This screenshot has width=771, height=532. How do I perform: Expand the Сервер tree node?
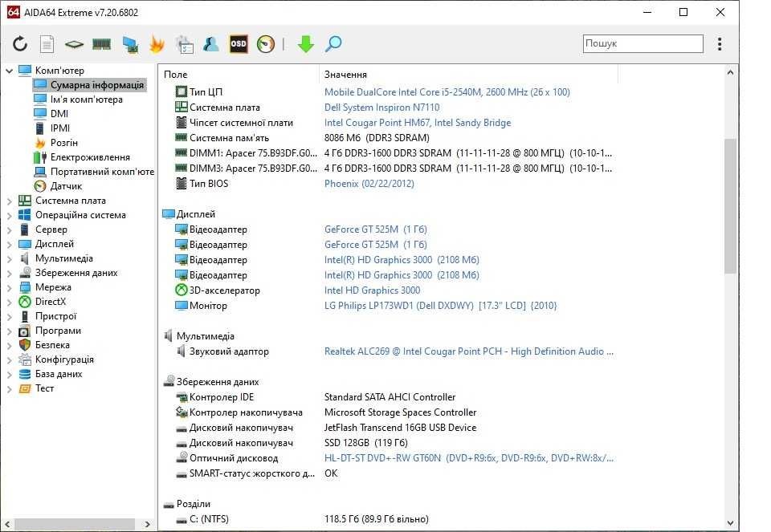coord(9,230)
